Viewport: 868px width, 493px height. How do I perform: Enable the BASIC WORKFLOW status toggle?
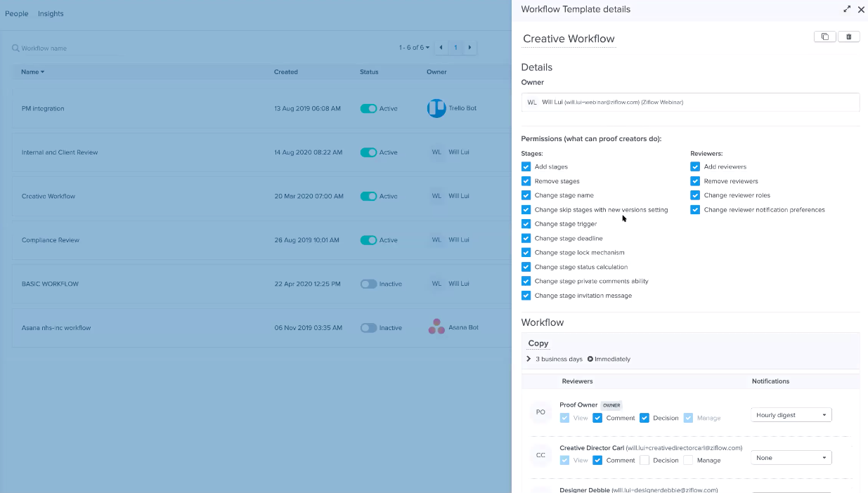tap(368, 284)
